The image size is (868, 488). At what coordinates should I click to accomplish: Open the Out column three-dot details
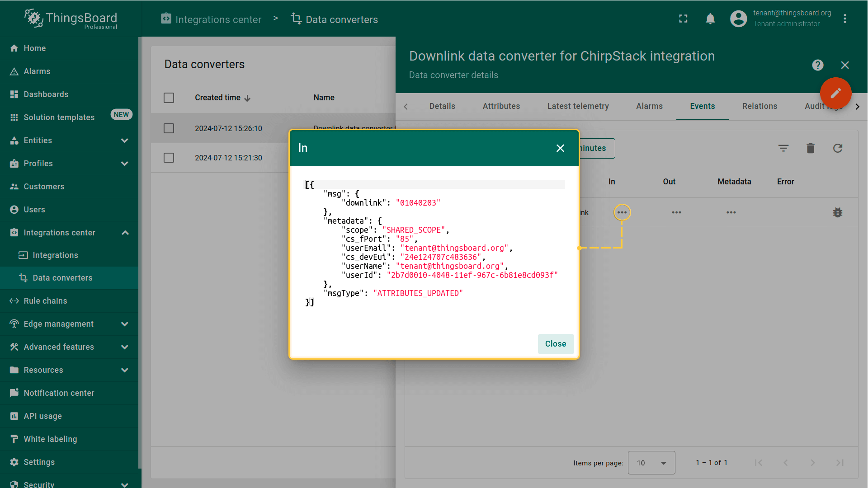coord(676,212)
